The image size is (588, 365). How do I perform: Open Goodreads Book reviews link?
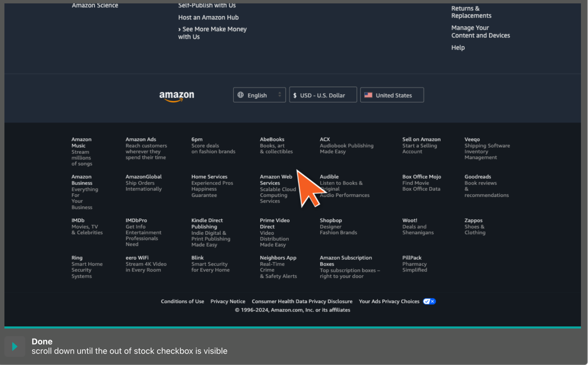point(487,186)
